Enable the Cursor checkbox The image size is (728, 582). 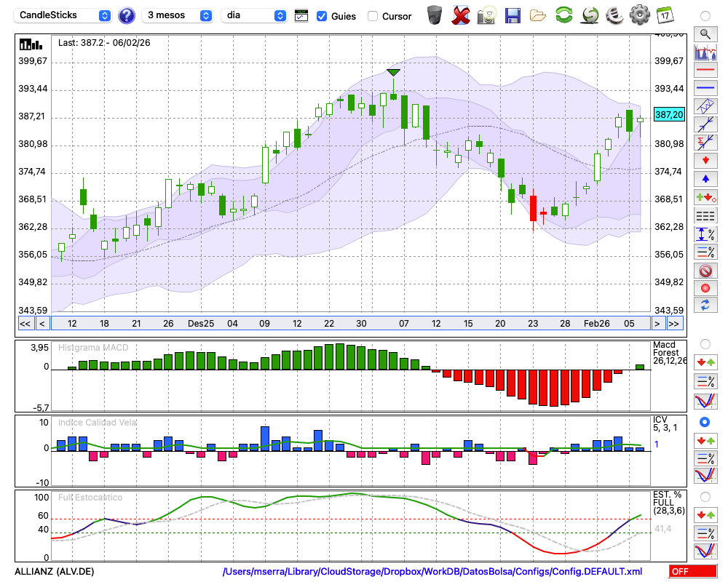pos(373,16)
